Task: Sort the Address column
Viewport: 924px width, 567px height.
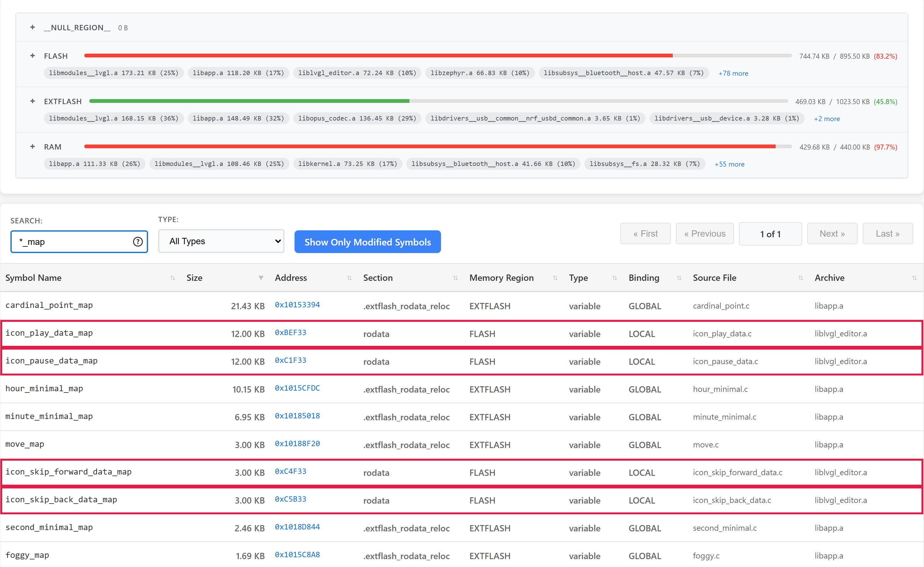Action: 349,278
